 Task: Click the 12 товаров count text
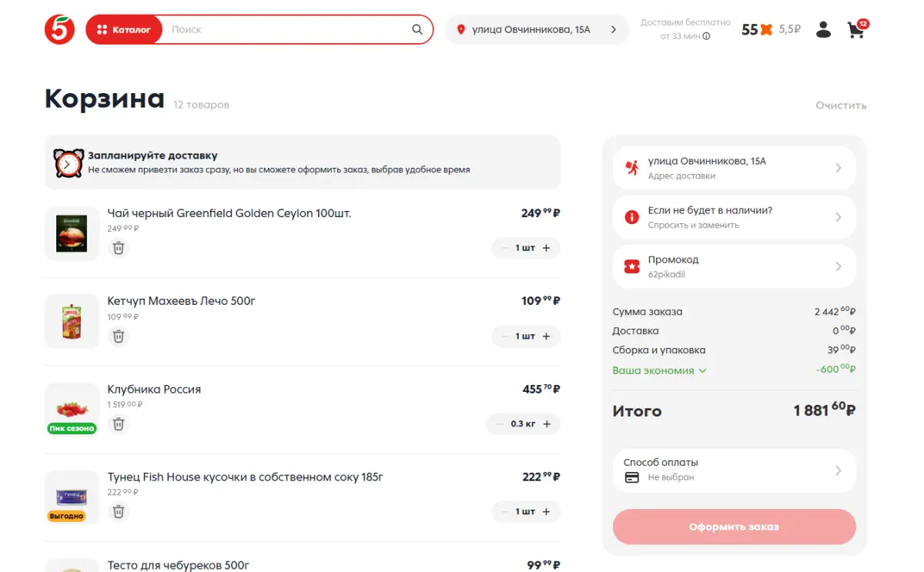pyautogui.click(x=201, y=105)
